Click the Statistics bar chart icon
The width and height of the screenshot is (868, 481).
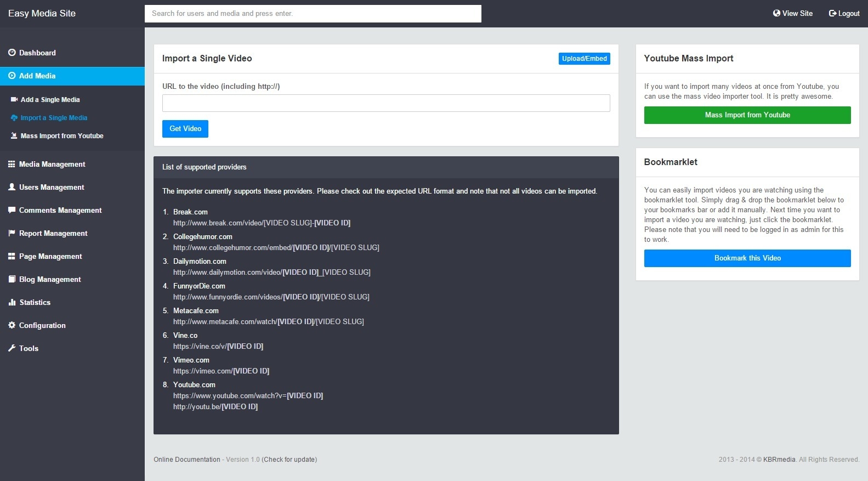click(12, 302)
